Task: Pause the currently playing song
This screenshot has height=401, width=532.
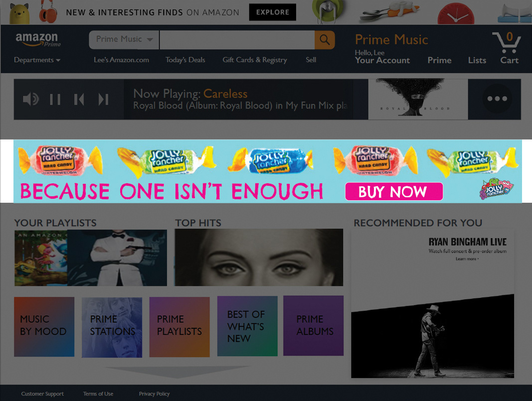Action: 55,100
